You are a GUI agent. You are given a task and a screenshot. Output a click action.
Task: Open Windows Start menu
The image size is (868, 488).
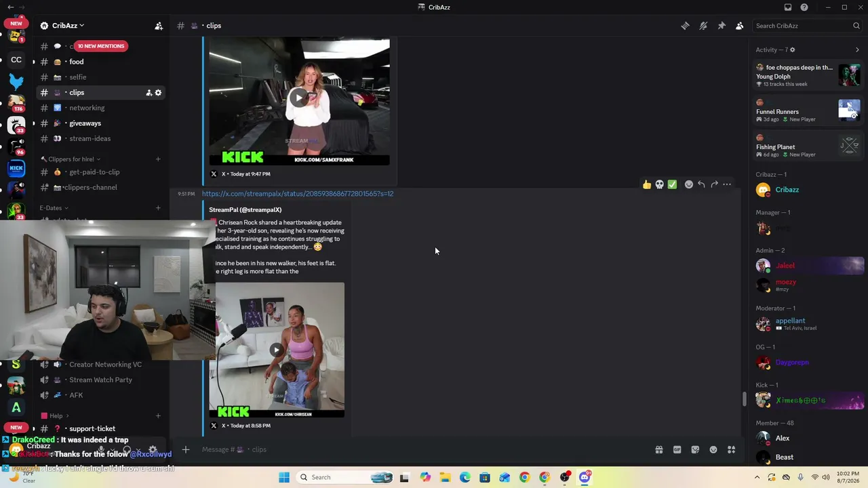[283, 477]
